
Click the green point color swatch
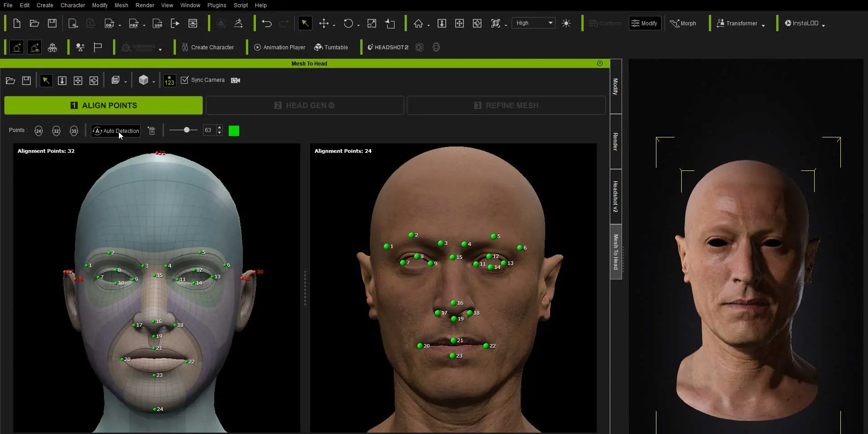[234, 131]
